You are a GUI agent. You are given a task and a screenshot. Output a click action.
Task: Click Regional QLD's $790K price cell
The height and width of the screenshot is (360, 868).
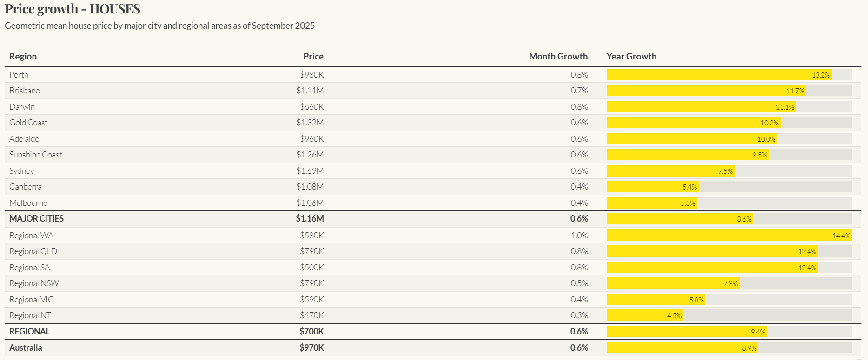311,251
